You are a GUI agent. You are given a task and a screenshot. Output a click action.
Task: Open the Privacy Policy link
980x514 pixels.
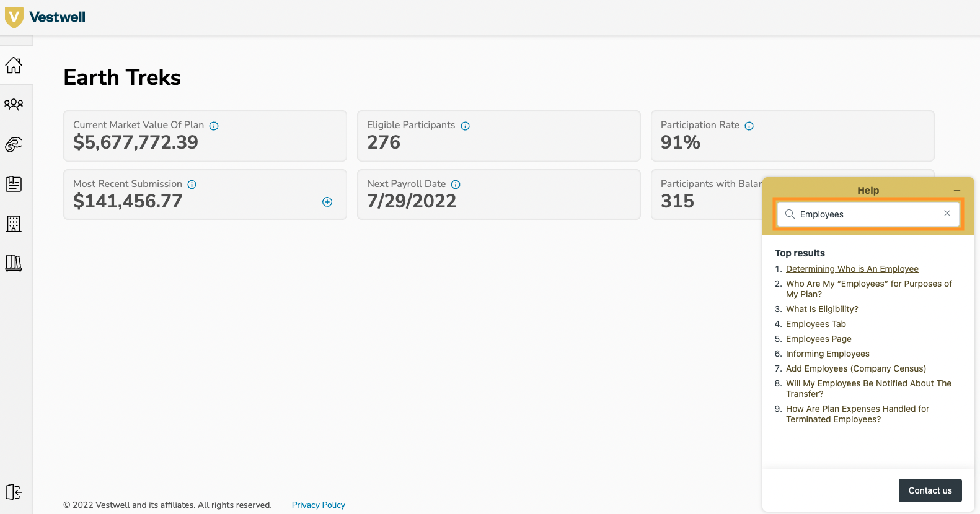[x=318, y=505]
